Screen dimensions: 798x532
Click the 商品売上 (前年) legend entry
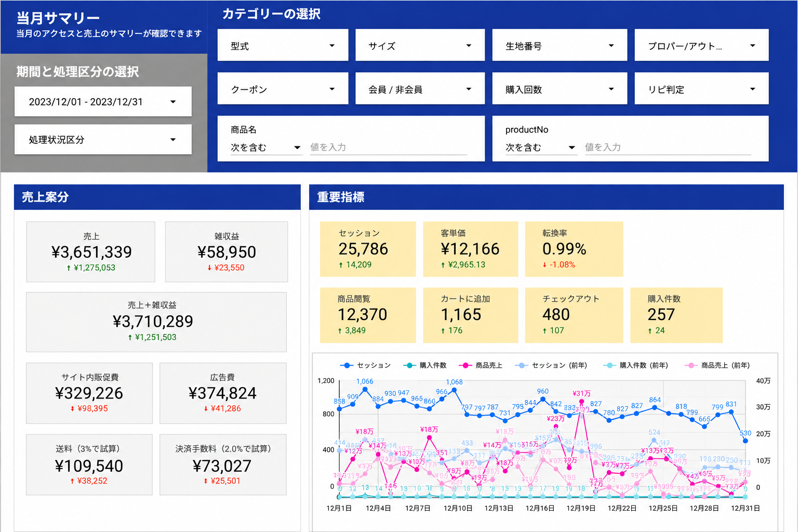point(717,365)
